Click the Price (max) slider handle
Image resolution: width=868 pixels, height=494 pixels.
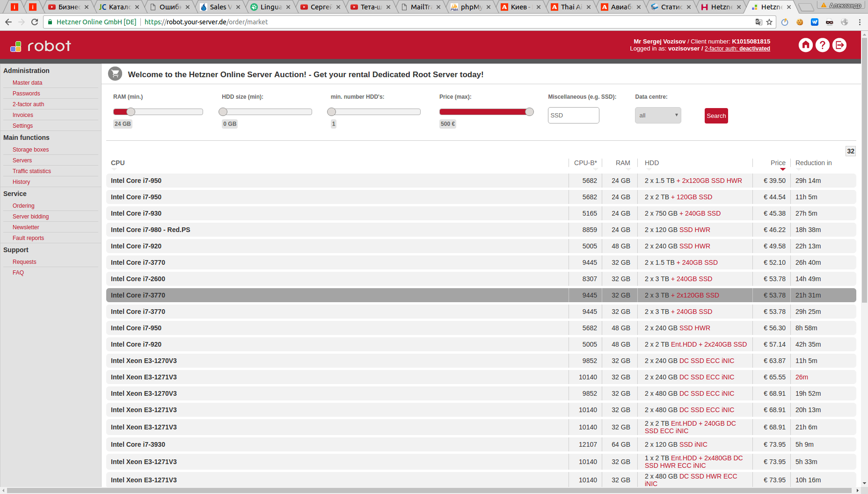click(529, 112)
